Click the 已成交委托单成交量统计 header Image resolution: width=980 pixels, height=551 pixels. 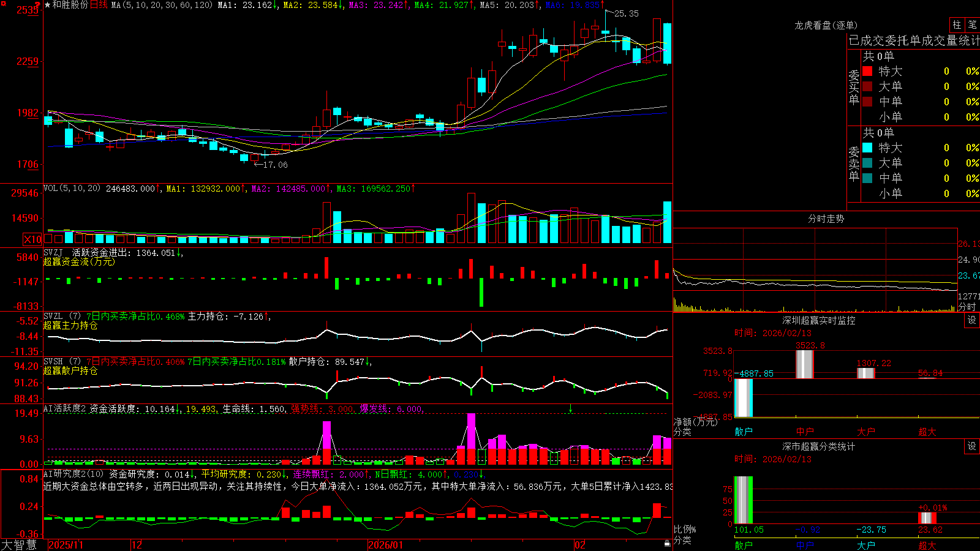(914, 40)
